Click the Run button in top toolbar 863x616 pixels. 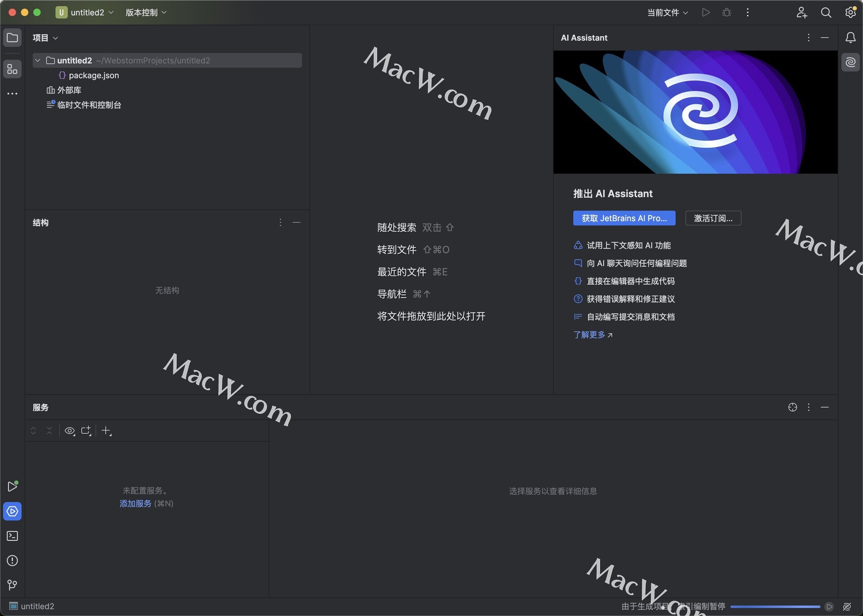tap(706, 13)
